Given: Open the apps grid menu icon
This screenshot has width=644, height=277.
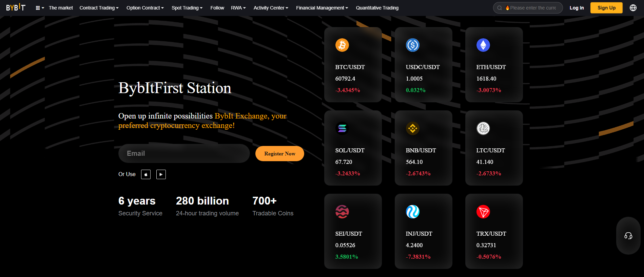Looking at the screenshot, I should click(38, 8).
